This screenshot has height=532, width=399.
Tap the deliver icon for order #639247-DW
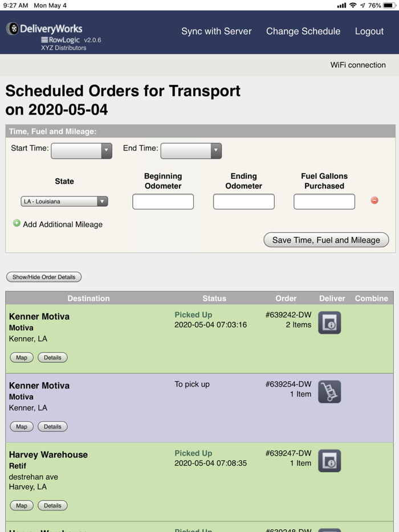(x=329, y=461)
